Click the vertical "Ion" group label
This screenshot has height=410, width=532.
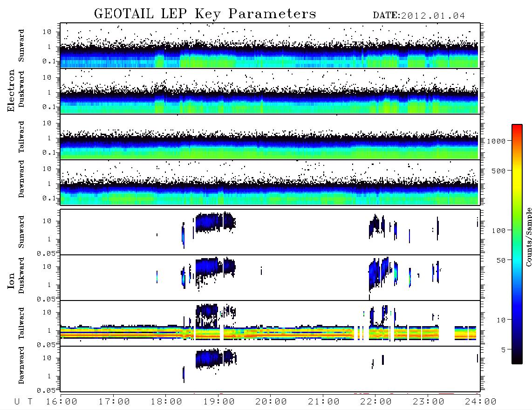(x=11, y=280)
